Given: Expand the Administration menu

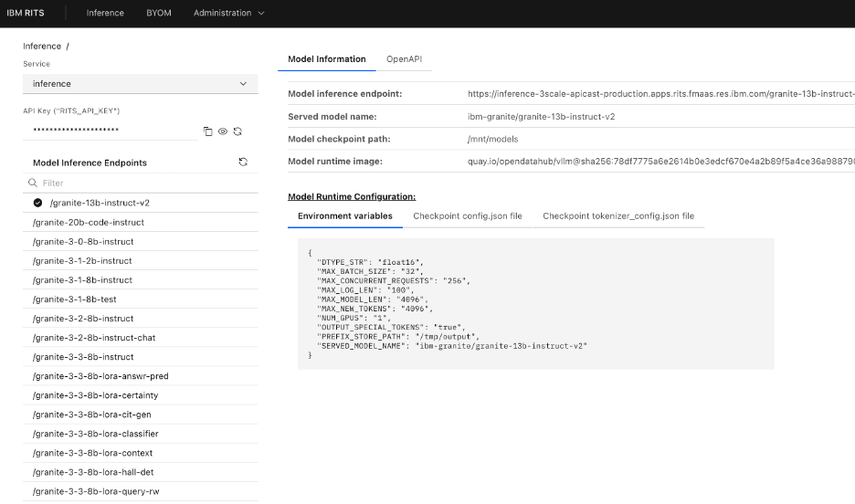Looking at the screenshot, I should pyautogui.click(x=228, y=13).
